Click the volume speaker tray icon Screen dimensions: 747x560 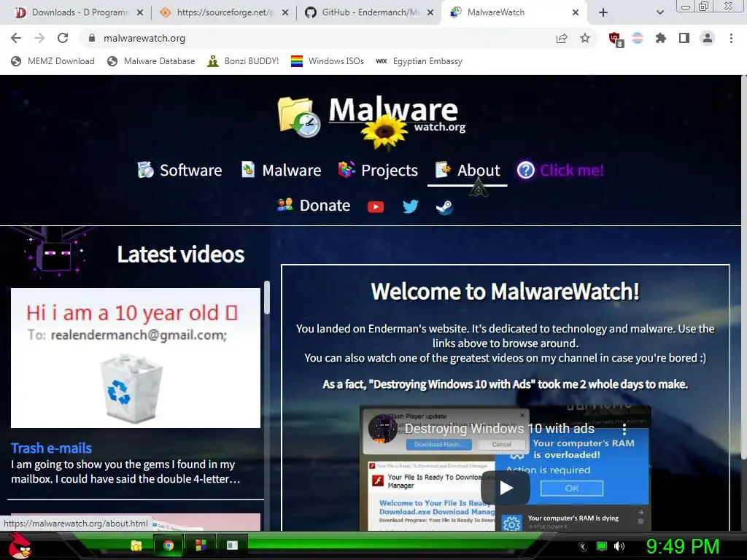pyautogui.click(x=619, y=546)
